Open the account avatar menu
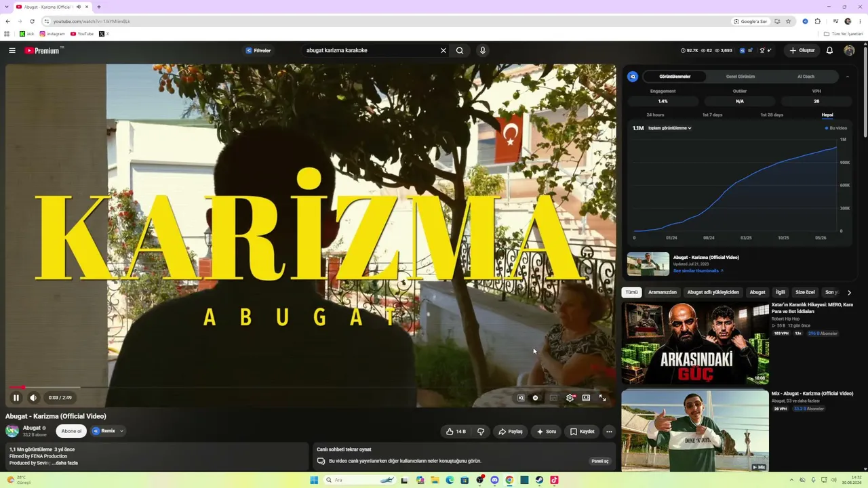 [849, 50]
